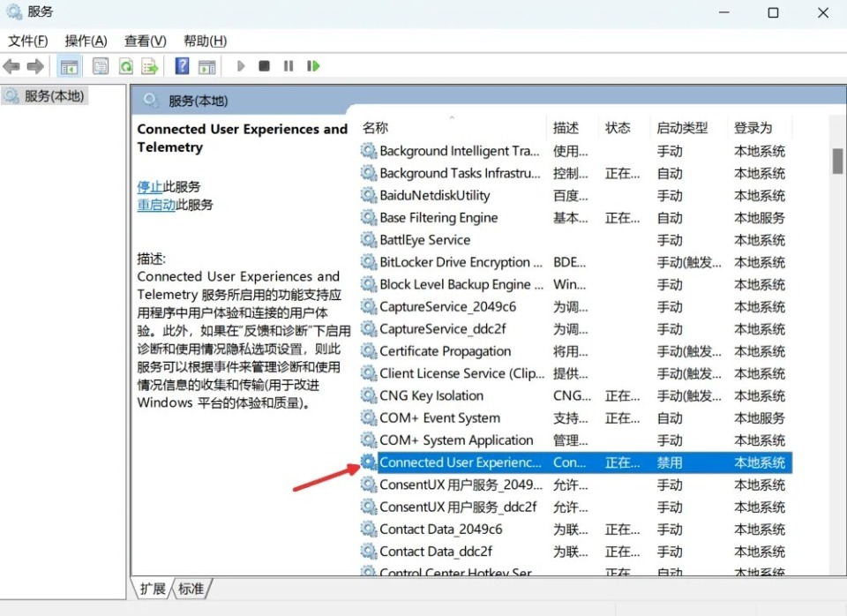Refresh the services list via the refresh icon

click(124, 65)
